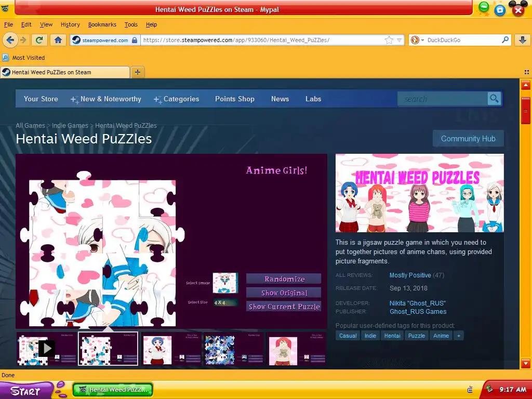
Task: Go back with the browser Back arrow
Action: coord(10,40)
